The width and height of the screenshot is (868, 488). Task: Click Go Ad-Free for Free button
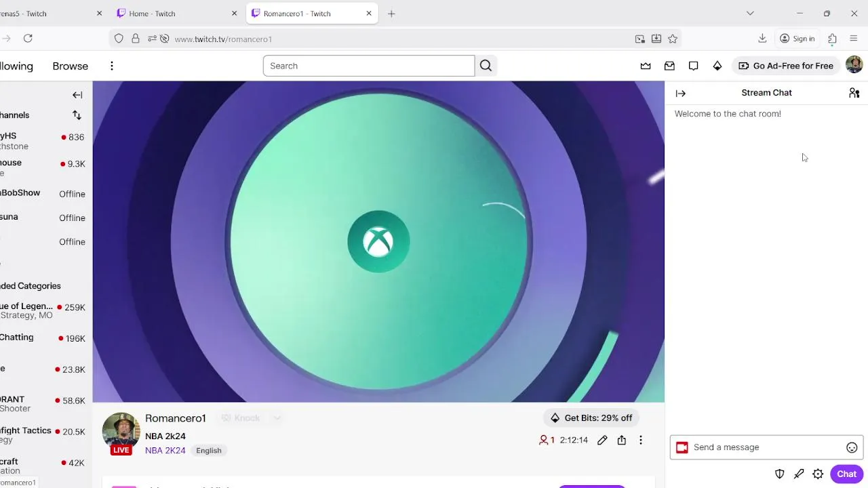[x=785, y=66]
